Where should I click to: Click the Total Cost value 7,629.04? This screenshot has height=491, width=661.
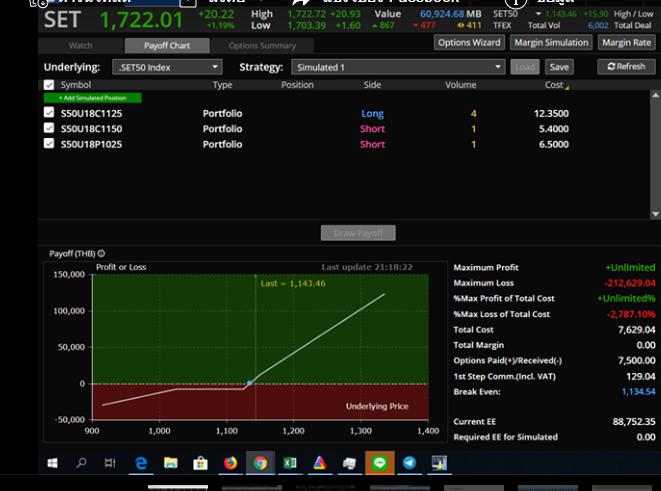pos(637,330)
